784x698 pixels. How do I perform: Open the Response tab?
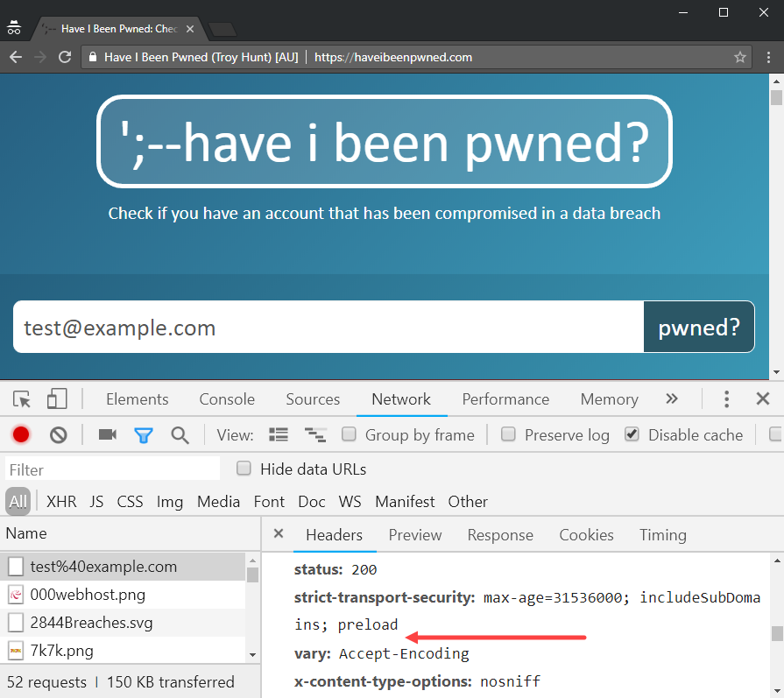[x=500, y=535]
